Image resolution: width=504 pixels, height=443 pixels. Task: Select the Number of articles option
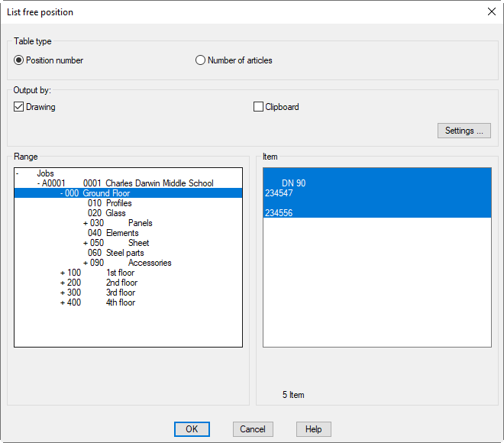coord(201,60)
